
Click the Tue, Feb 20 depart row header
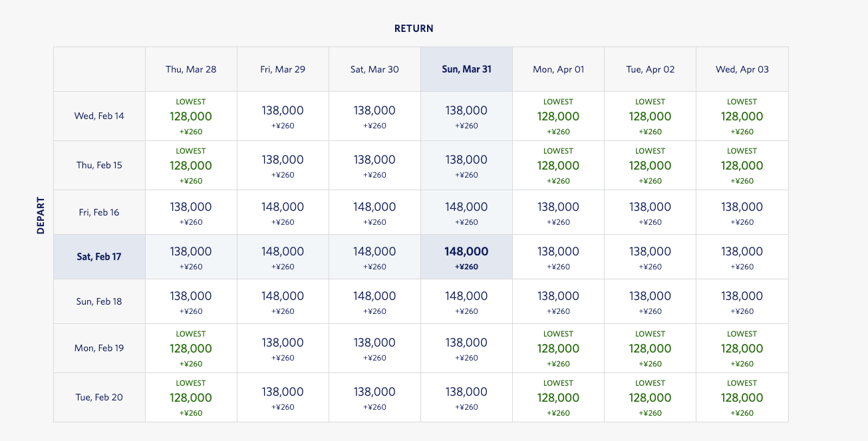click(99, 398)
